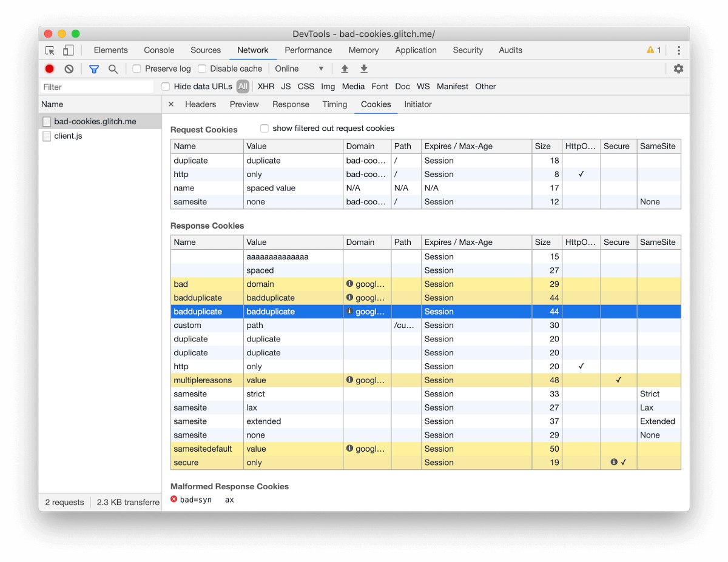Click the warning count indicator
728x562 pixels.
pos(654,50)
